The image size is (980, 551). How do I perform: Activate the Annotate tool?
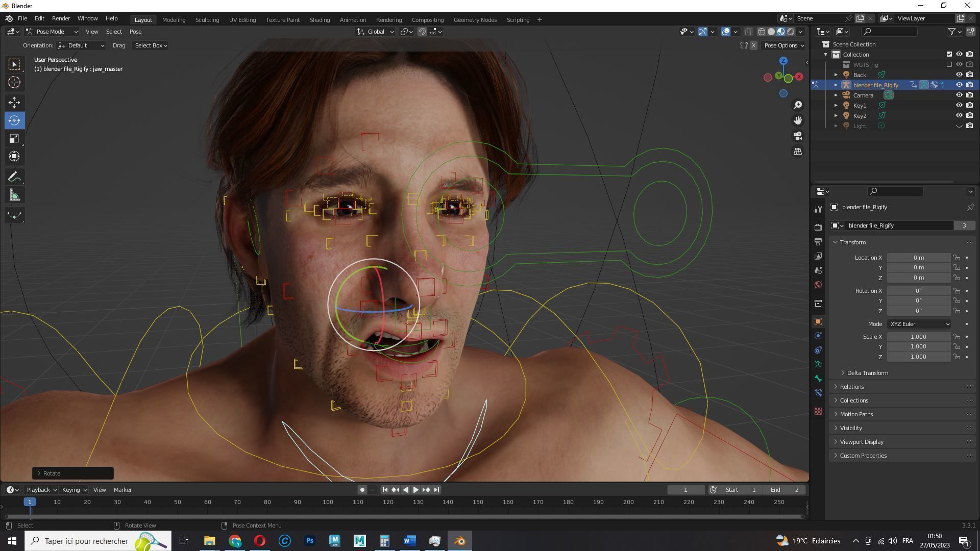tap(14, 177)
